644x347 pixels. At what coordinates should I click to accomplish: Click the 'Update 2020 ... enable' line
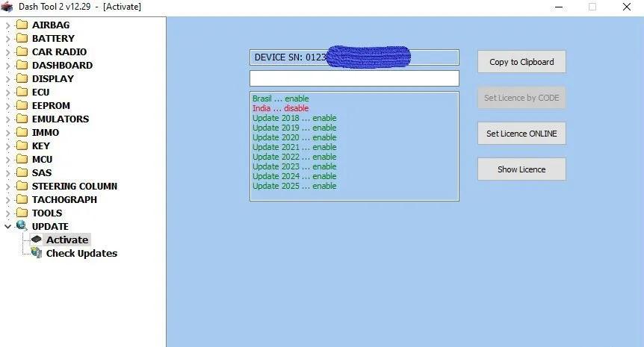[x=294, y=137]
